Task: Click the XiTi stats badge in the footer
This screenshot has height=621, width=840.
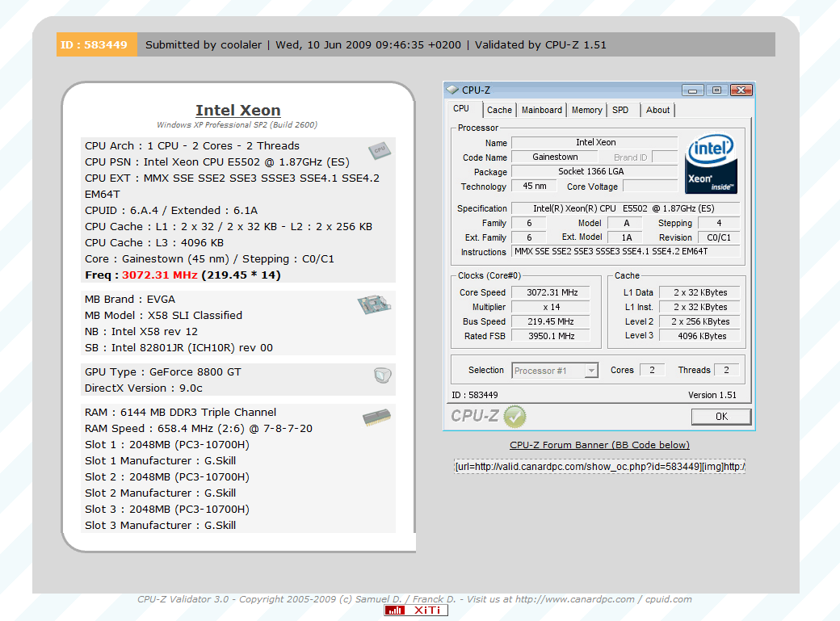Action: click(416, 611)
